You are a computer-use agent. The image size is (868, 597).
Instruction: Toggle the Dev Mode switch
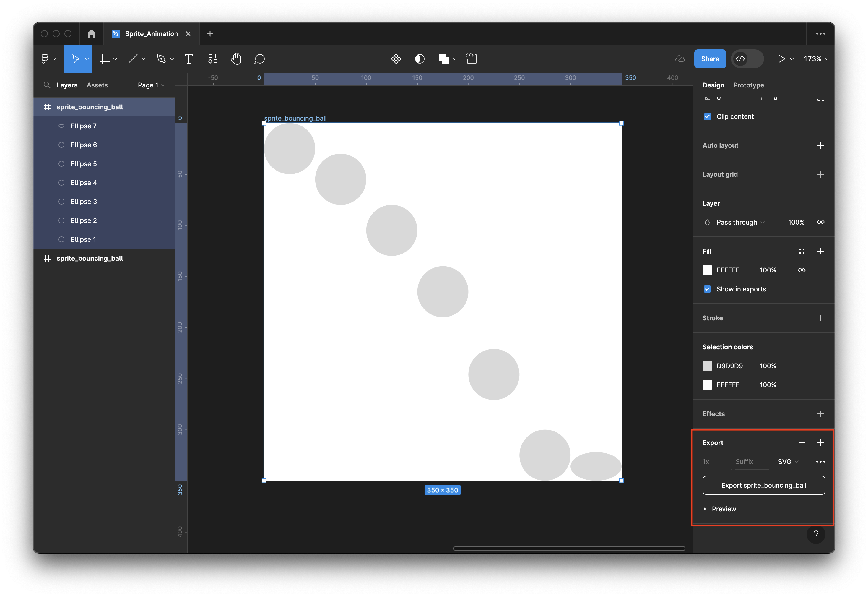click(747, 59)
